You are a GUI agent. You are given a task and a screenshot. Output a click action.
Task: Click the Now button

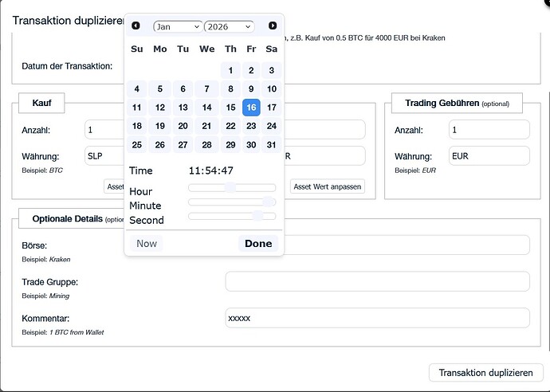(147, 244)
